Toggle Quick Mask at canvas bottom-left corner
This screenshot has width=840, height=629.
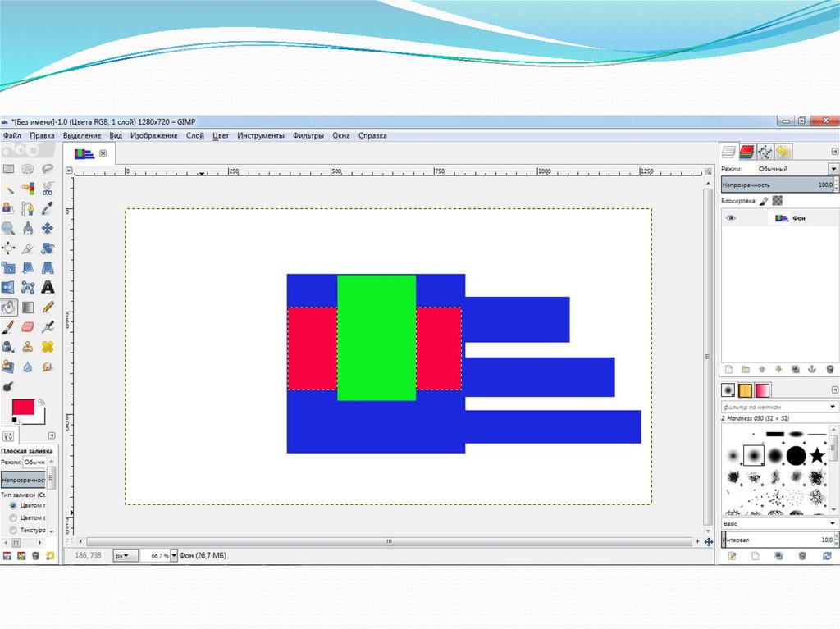coord(69,542)
